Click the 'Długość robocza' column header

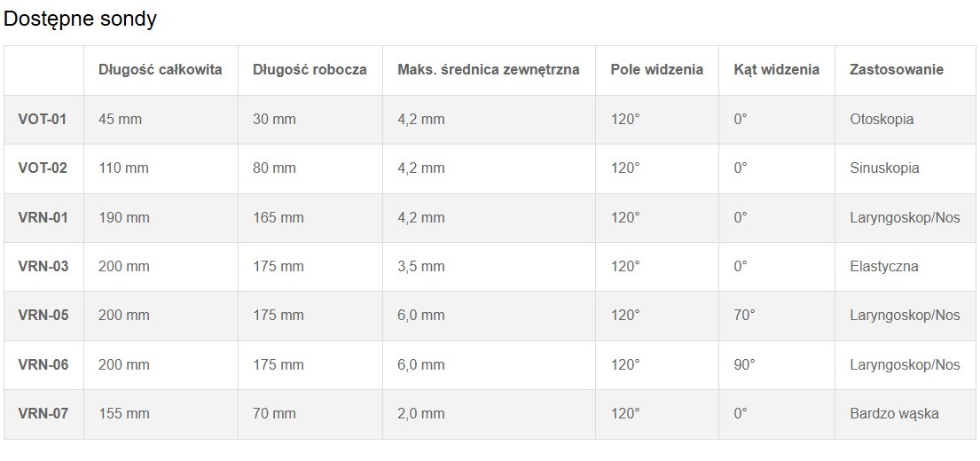point(310,69)
